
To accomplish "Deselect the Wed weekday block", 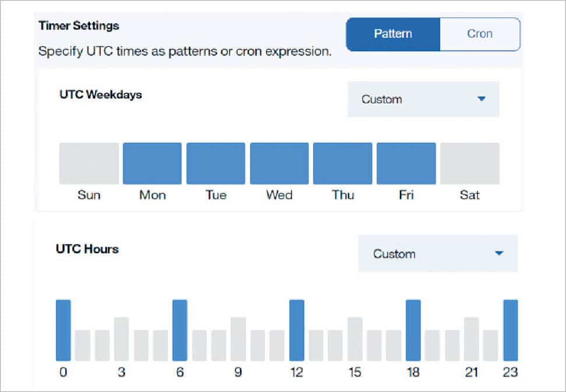I will [x=279, y=164].
